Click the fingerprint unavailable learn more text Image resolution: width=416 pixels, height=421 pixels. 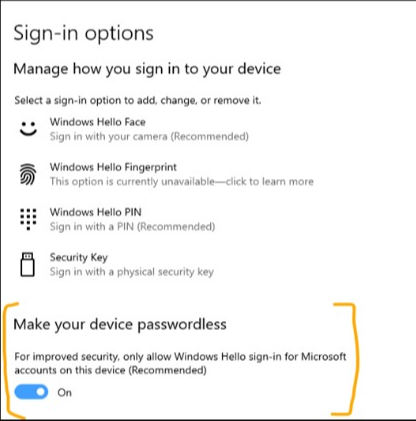coord(182,181)
